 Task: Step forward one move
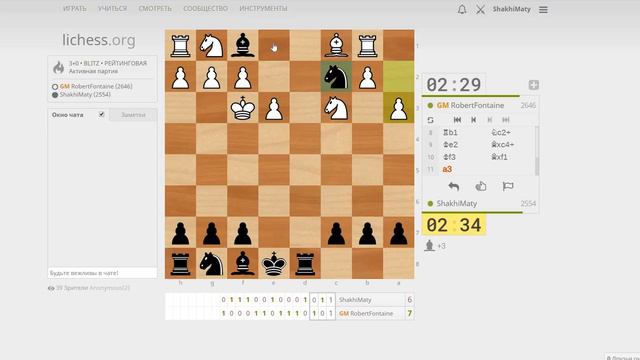489,120
